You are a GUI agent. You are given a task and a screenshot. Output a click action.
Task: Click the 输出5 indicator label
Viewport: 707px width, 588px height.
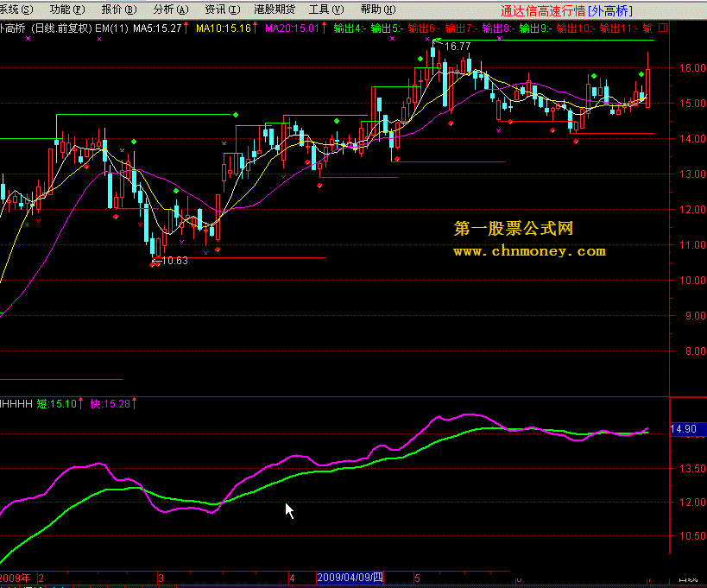(388, 28)
